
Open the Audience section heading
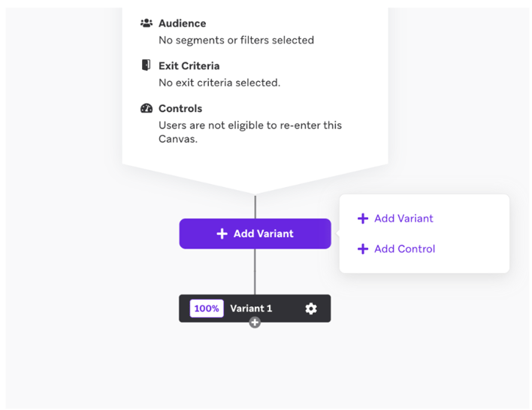pos(182,23)
